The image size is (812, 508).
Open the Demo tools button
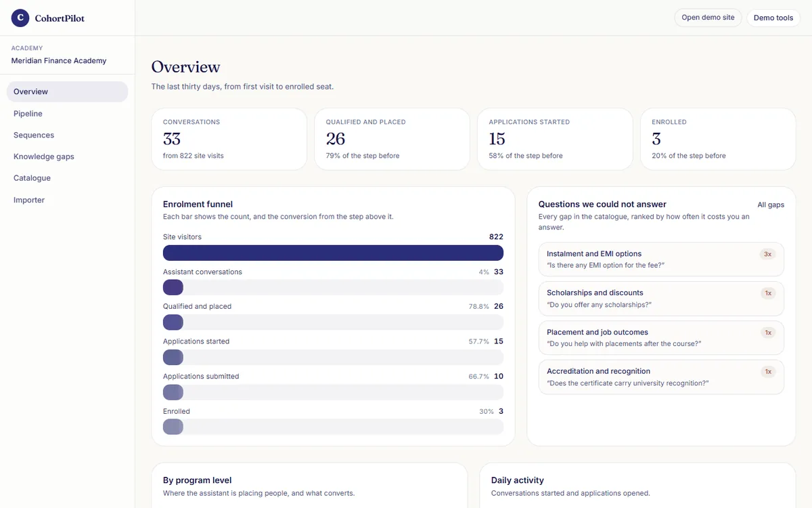[773, 18]
